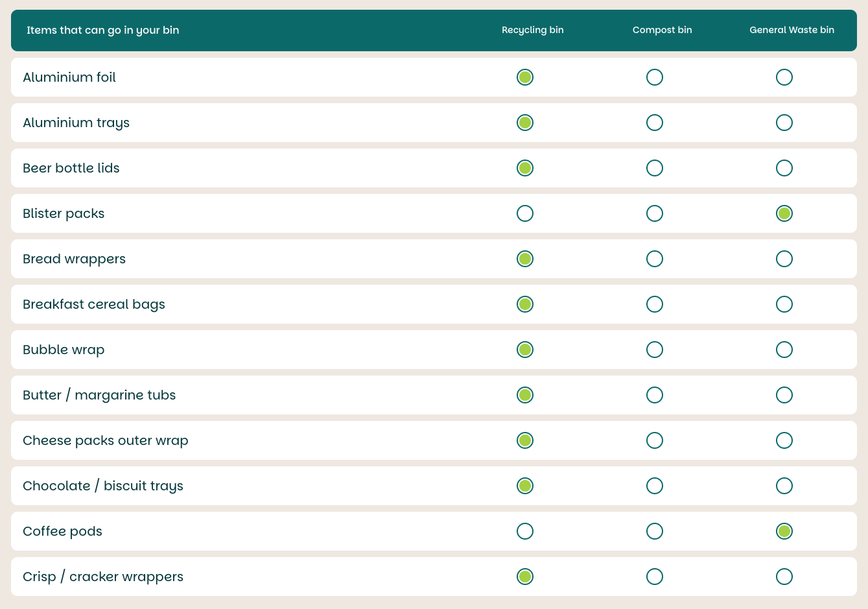This screenshot has width=868, height=609.
Task: Select Recycling radio for Breakfast cereal bags
Action: (x=525, y=304)
